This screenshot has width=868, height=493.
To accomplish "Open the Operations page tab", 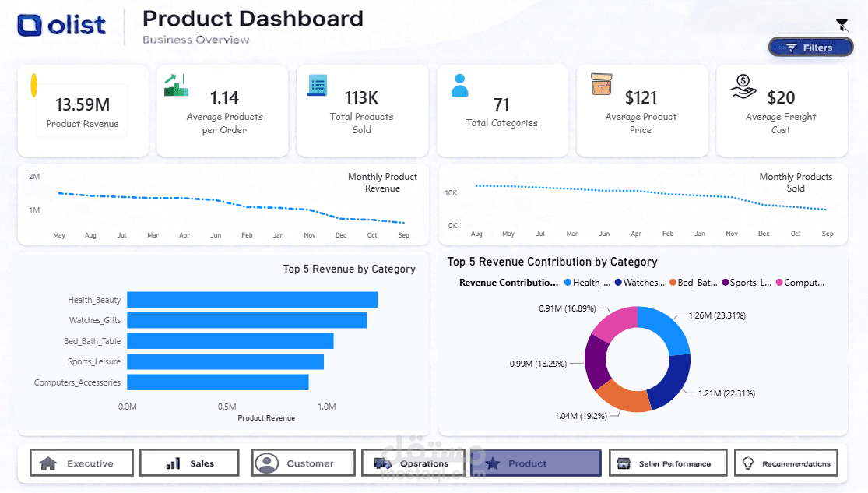I will coord(415,463).
